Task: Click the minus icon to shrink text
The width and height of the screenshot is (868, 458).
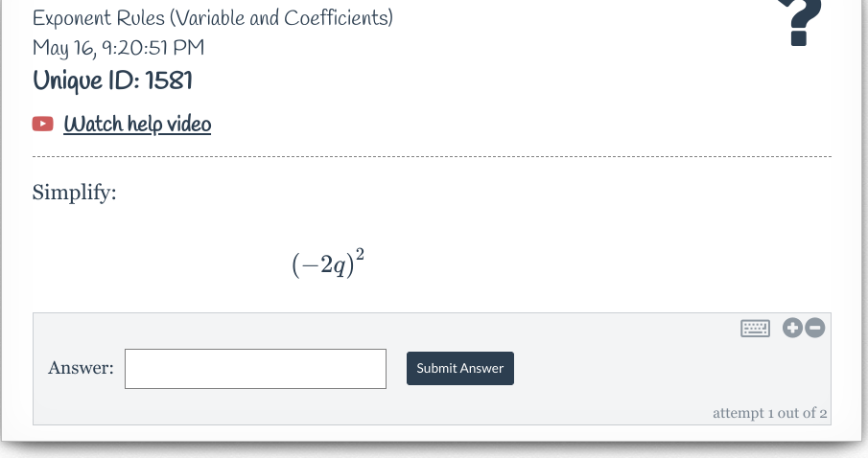Action: click(814, 328)
